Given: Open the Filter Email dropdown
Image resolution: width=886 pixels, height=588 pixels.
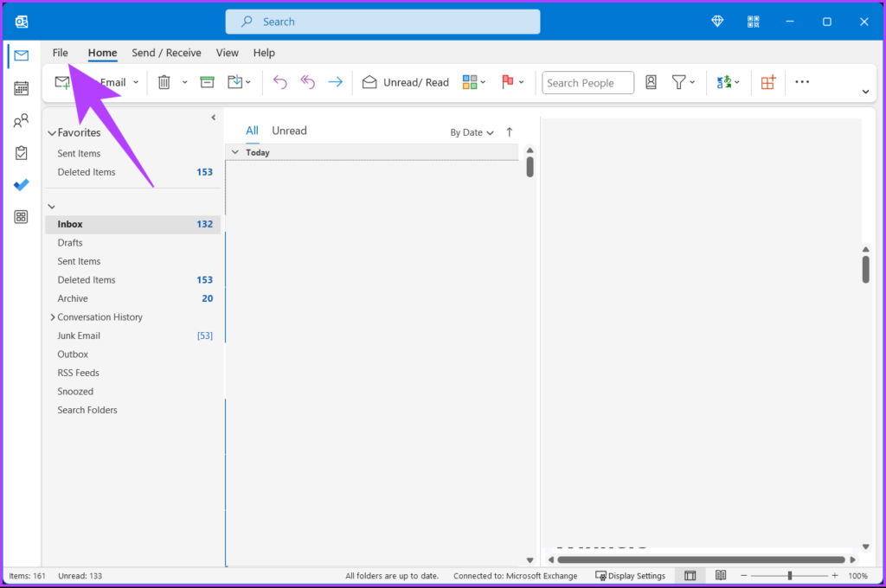Looking at the screenshot, I should pos(684,82).
